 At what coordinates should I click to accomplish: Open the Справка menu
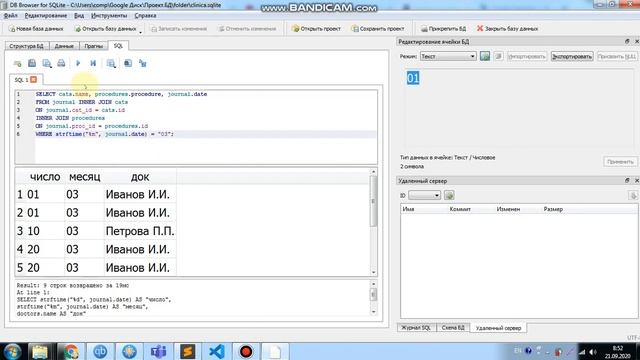coord(145,16)
